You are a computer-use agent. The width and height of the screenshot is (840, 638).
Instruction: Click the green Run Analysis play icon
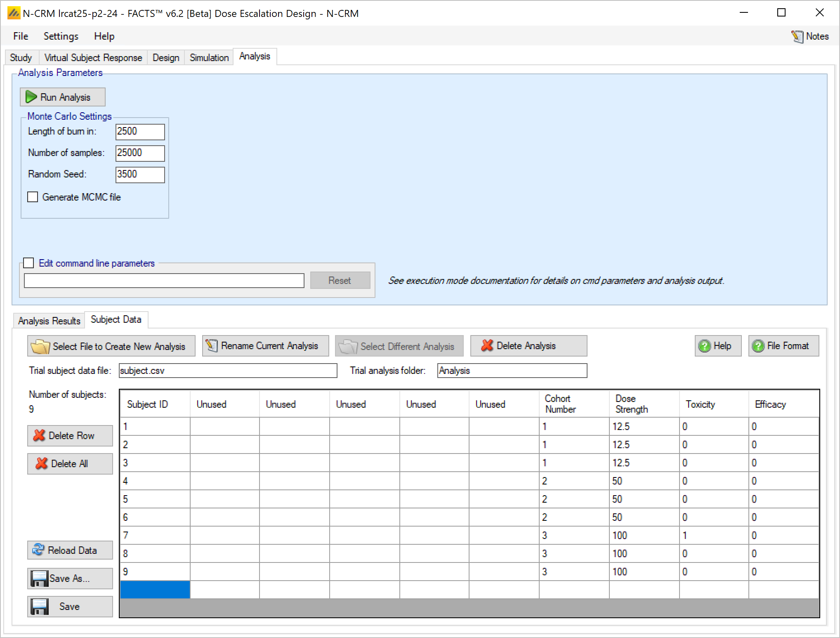click(31, 97)
